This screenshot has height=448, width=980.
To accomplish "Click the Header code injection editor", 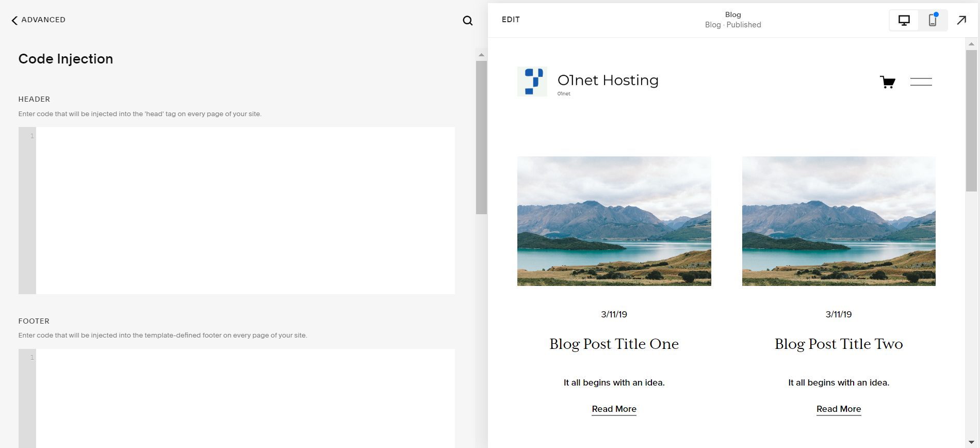I will [237, 211].
